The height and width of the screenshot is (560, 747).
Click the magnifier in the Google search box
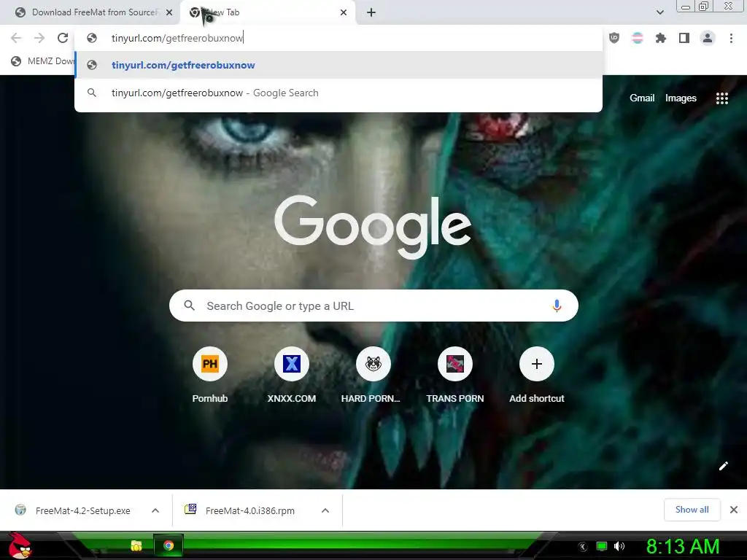[189, 306]
